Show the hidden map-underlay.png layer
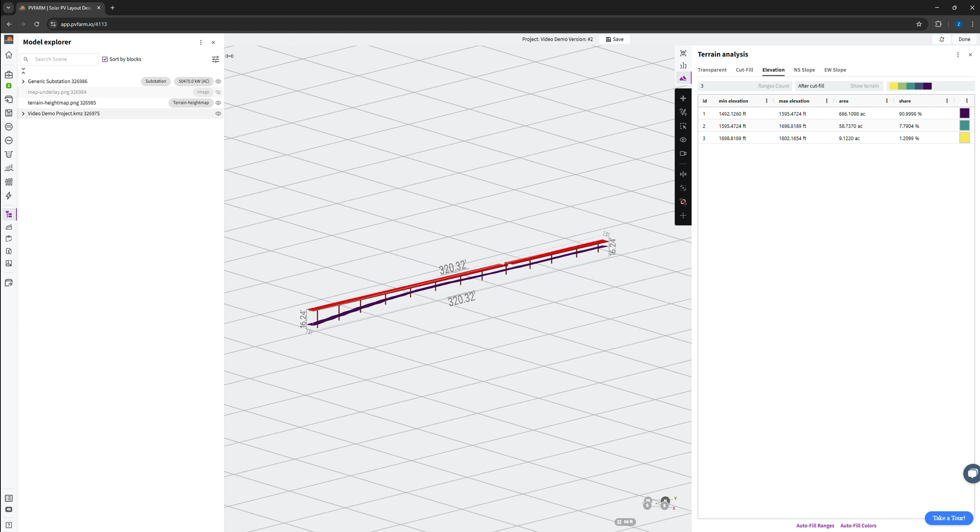Viewport: 980px width, 532px height. pos(218,92)
